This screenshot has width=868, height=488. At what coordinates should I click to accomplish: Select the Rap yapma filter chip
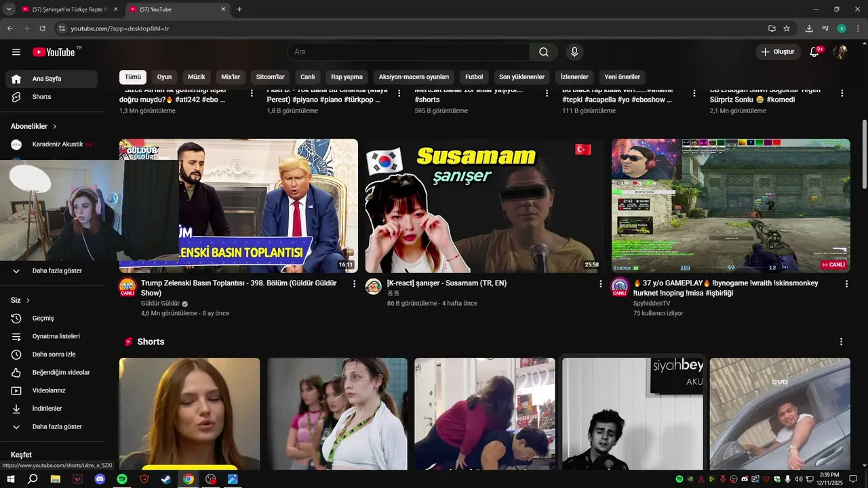(347, 77)
